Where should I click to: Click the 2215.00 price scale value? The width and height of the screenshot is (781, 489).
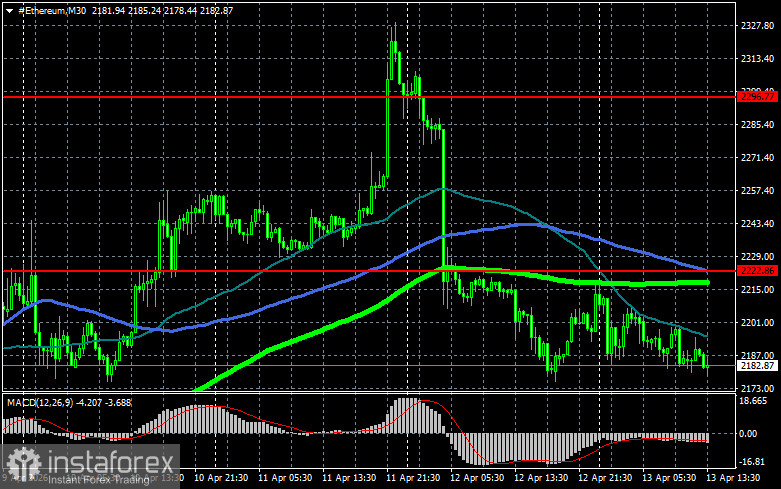pyautogui.click(x=757, y=289)
